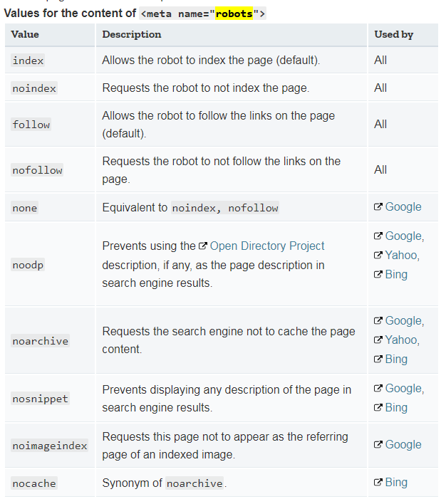Open the Bing link in the noodp row

[396, 275]
